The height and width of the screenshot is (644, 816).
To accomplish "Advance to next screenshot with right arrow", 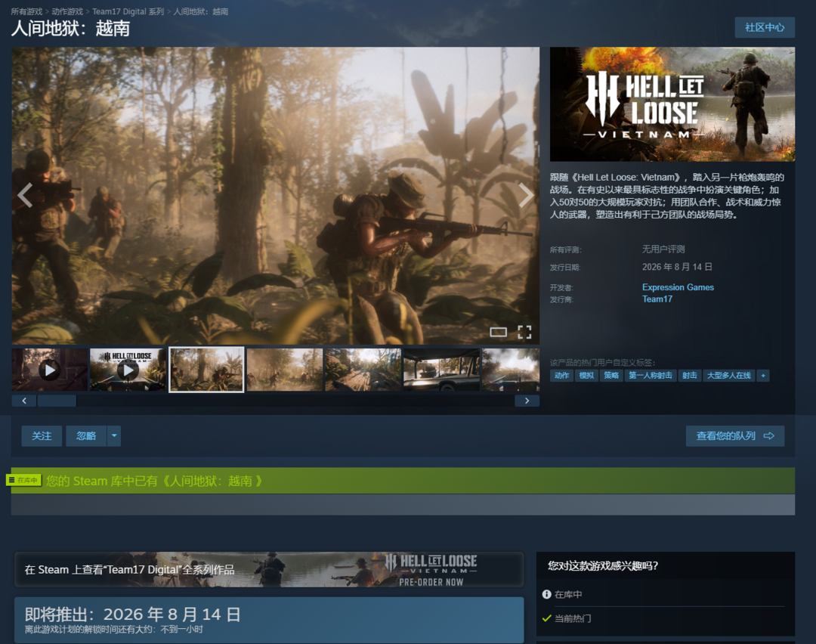I will (x=526, y=195).
